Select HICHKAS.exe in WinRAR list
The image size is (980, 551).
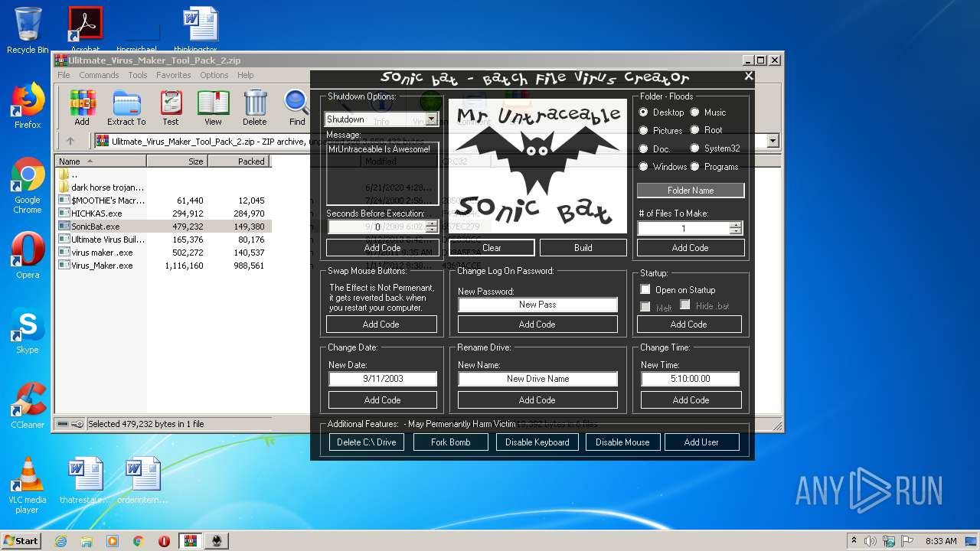(x=96, y=214)
